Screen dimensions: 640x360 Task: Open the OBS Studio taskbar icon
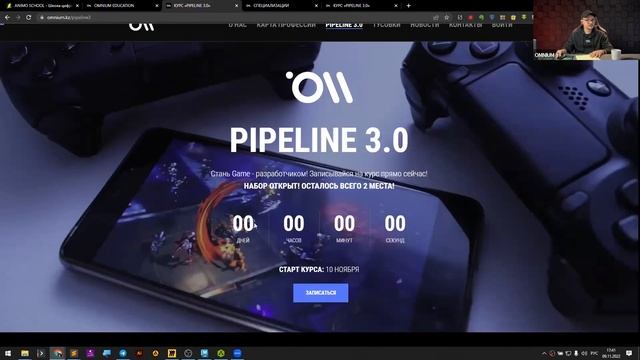click(188, 353)
